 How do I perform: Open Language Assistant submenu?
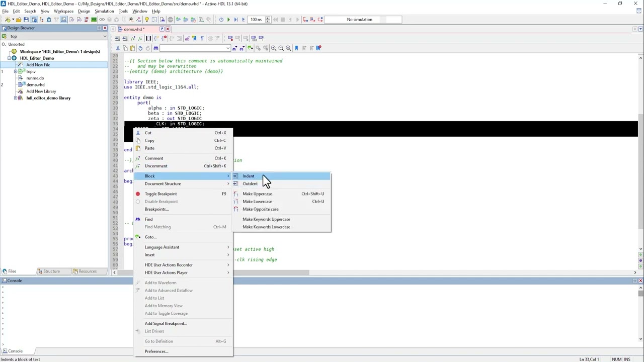click(183, 247)
